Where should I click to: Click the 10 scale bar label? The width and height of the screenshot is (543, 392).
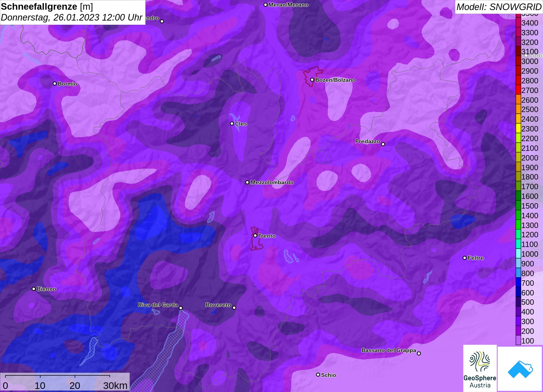pos(40,385)
